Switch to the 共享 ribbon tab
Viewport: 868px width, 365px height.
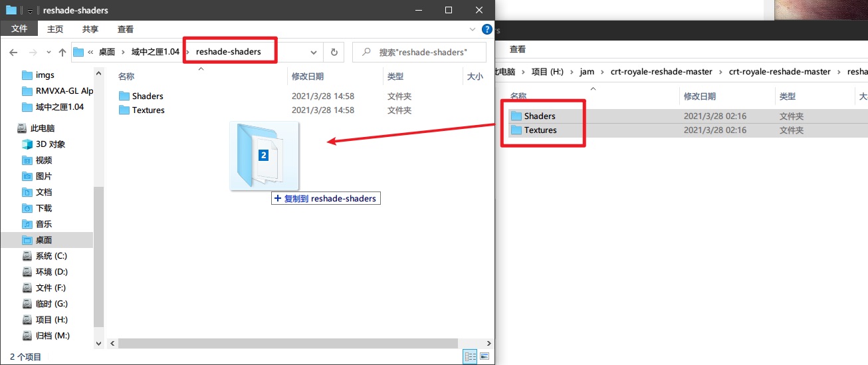click(x=90, y=29)
